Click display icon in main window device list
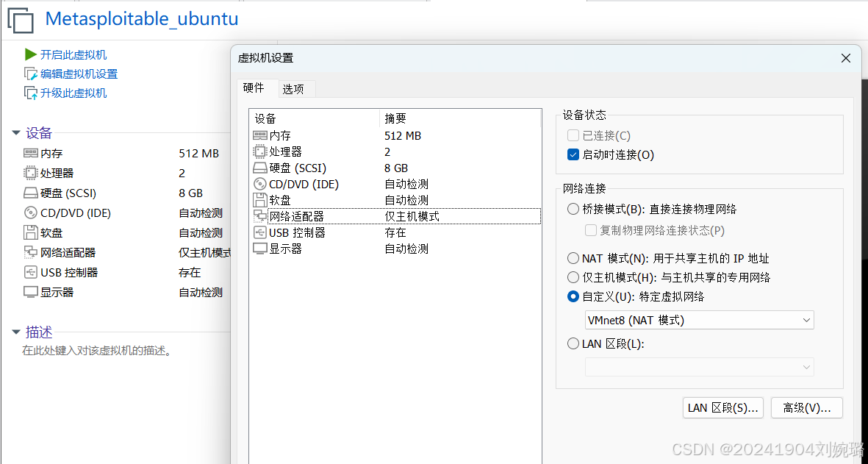868x464 pixels. click(x=30, y=293)
